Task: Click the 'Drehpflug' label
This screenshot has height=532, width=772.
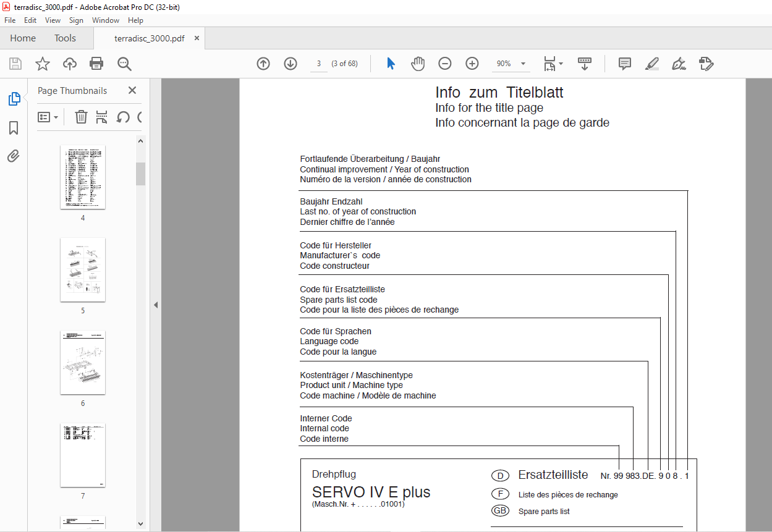Action: coord(334,475)
